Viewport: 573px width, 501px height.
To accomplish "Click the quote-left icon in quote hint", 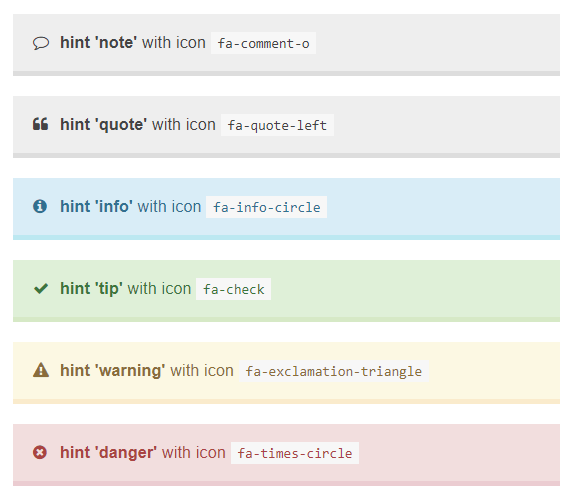I will [x=41, y=124].
